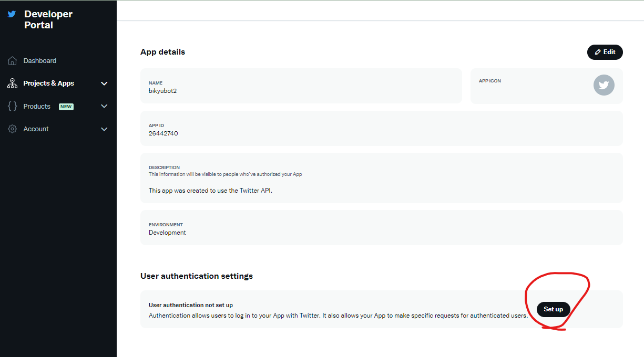Image resolution: width=644 pixels, height=357 pixels.
Task: Click the Developer Portal title
Action: [48, 19]
